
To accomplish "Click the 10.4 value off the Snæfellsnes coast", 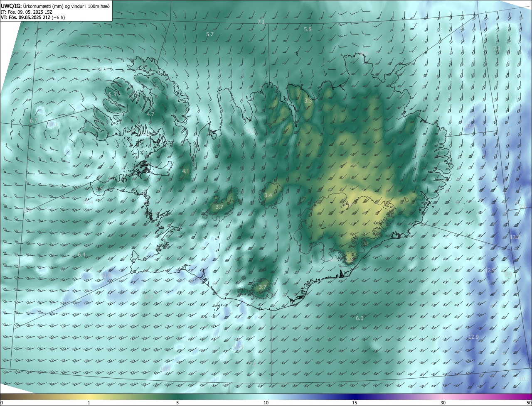I will [x=88, y=202].
